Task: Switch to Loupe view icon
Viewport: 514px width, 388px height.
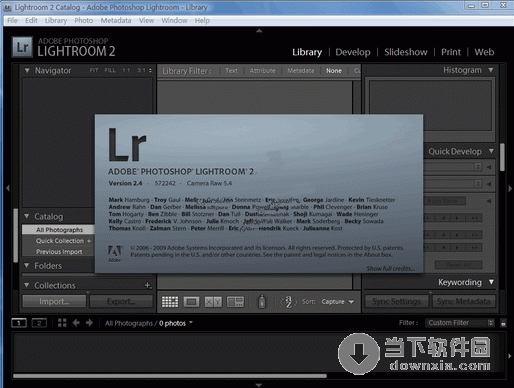Action: tap(191, 302)
